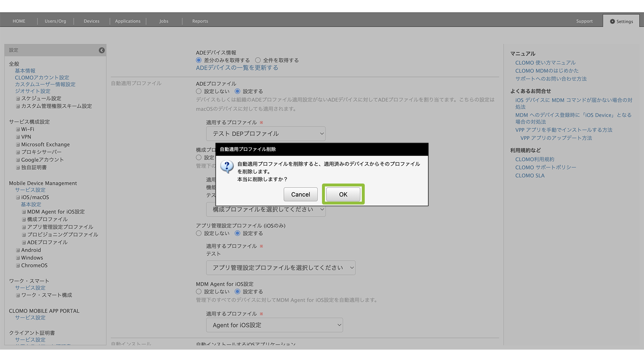Expand the Wi-Fi tree node plus icon
Image resolution: width=644 pixels, height=362 pixels.
click(x=18, y=129)
